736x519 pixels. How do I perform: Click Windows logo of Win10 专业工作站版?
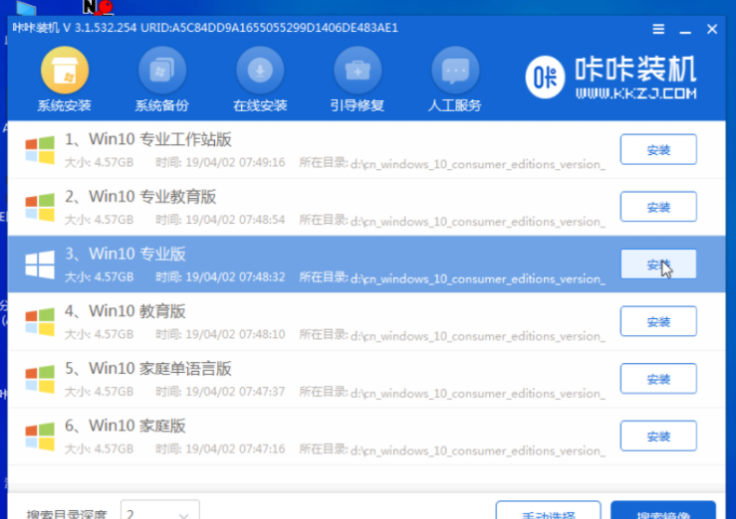(x=40, y=150)
